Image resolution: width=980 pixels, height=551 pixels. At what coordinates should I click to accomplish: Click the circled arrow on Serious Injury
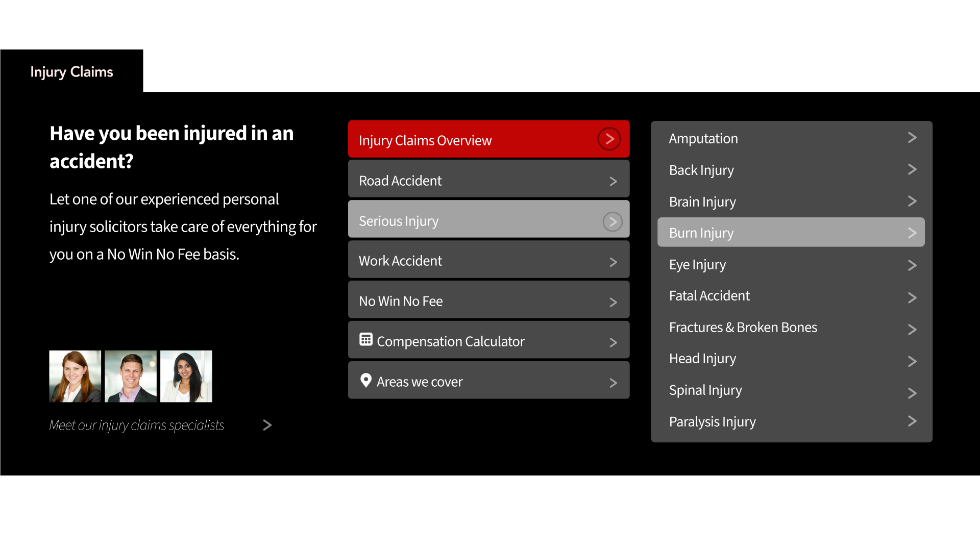[612, 221]
